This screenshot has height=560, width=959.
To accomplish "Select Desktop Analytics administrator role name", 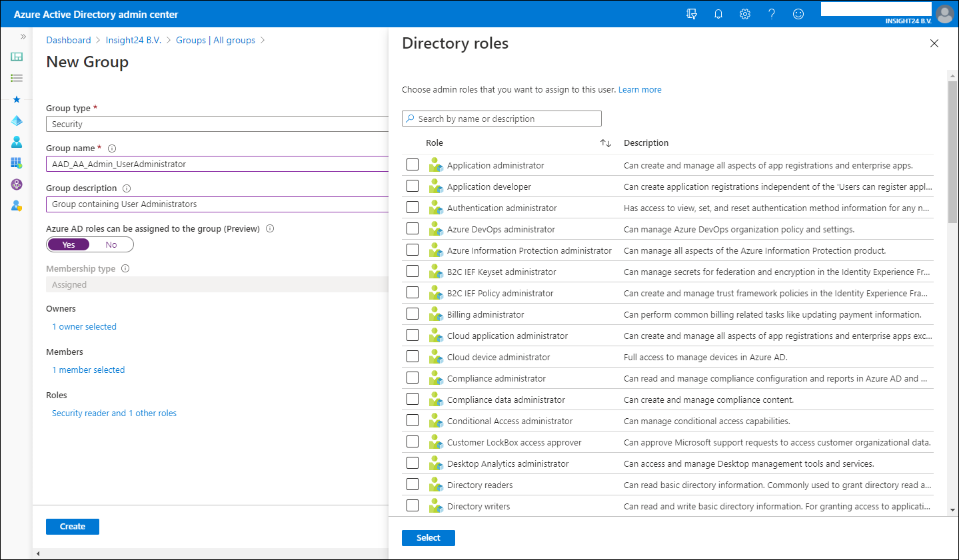I will pyautogui.click(x=508, y=463).
